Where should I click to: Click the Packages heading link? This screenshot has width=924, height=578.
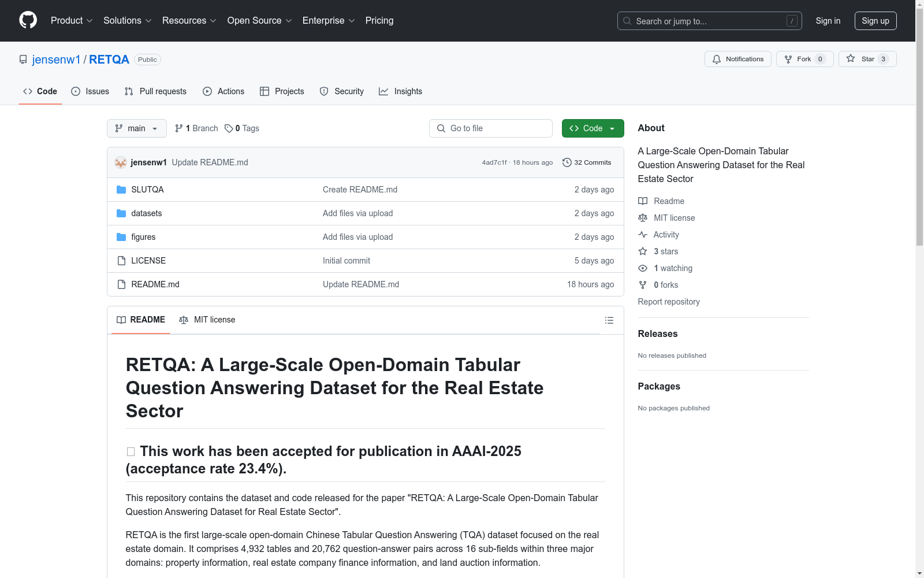click(x=659, y=386)
